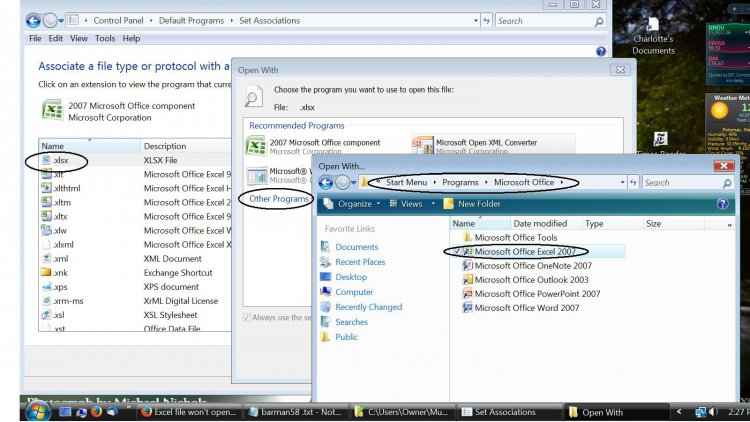Click the .xsl XSL Stylesheet row

[x=135, y=315]
